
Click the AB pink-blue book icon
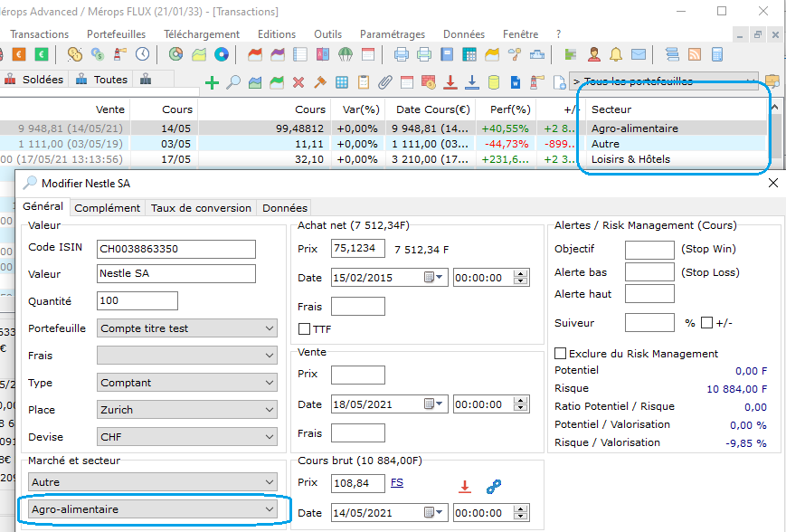(x=323, y=54)
